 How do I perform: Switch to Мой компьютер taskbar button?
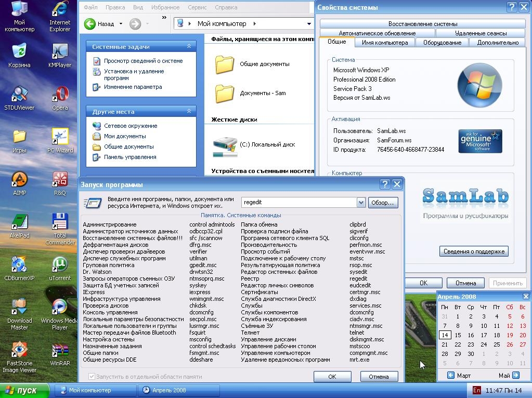(x=95, y=390)
